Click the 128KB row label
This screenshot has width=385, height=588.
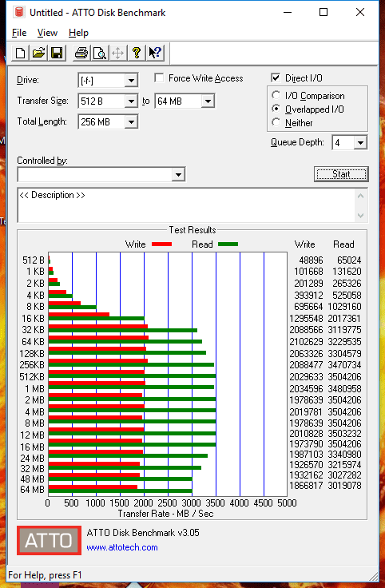click(32, 354)
